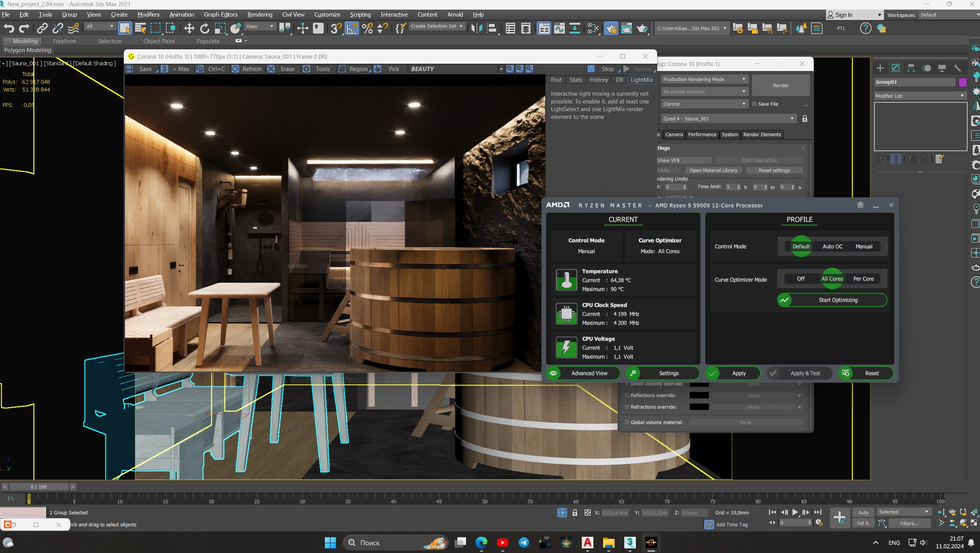The height and width of the screenshot is (553, 980).
Task: Click the Mirror tool icon
Action: [476, 28]
